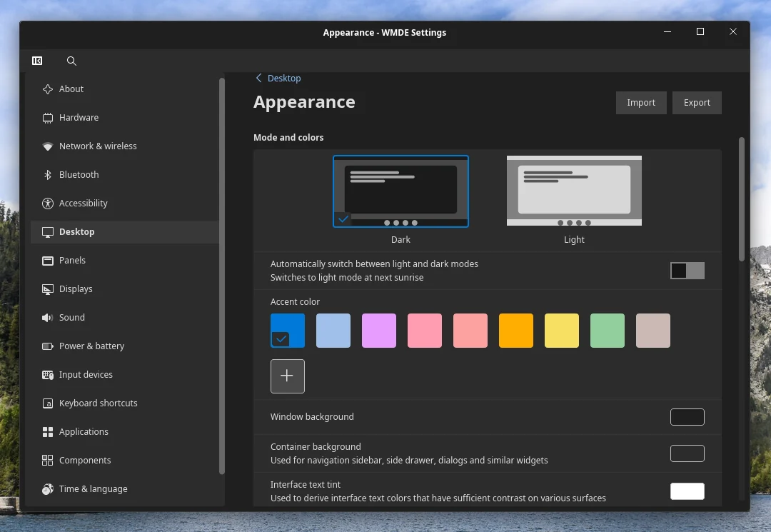771x532 pixels.
Task: Choose the light blue accent color
Action: pos(333,331)
